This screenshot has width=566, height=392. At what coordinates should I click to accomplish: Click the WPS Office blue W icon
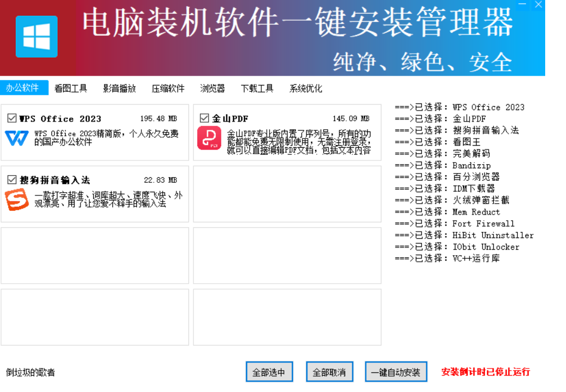pyautogui.click(x=16, y=139)
